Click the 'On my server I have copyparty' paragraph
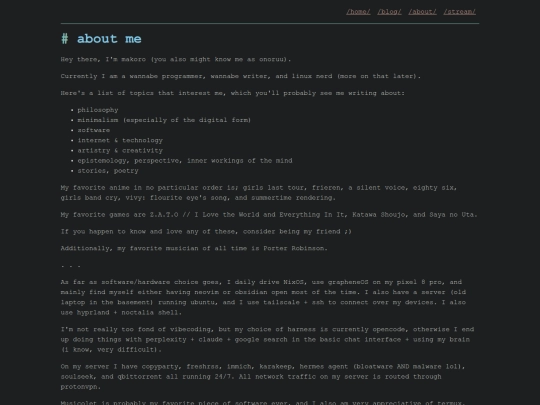This screenshot has height=405, width=540. tap(263, 376)
